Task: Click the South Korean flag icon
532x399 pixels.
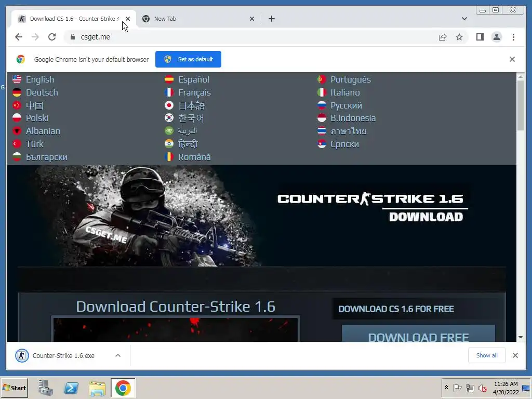Action: 169,118
